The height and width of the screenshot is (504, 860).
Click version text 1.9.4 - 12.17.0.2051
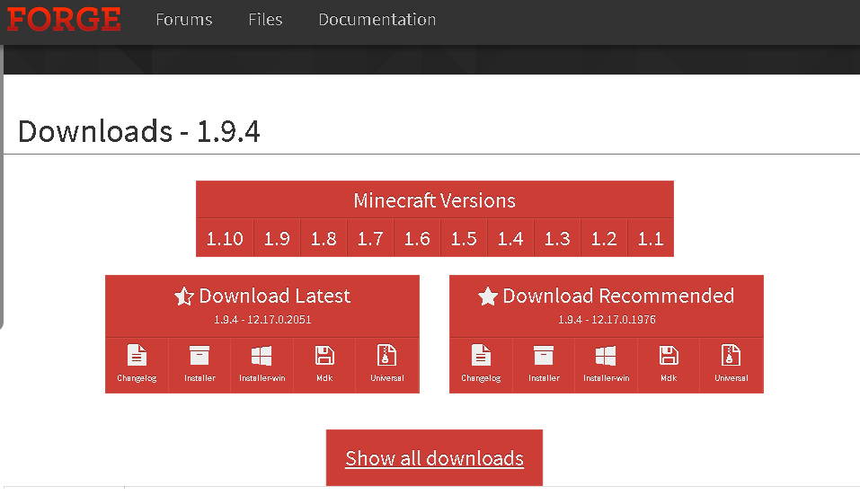click(x=262, y=320)
